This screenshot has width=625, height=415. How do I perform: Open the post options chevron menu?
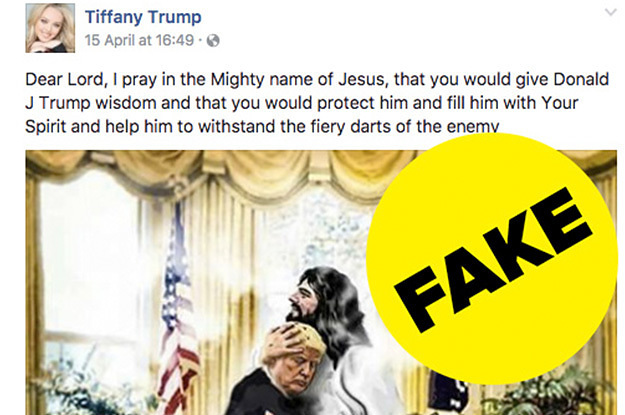[x=610, y=12]
